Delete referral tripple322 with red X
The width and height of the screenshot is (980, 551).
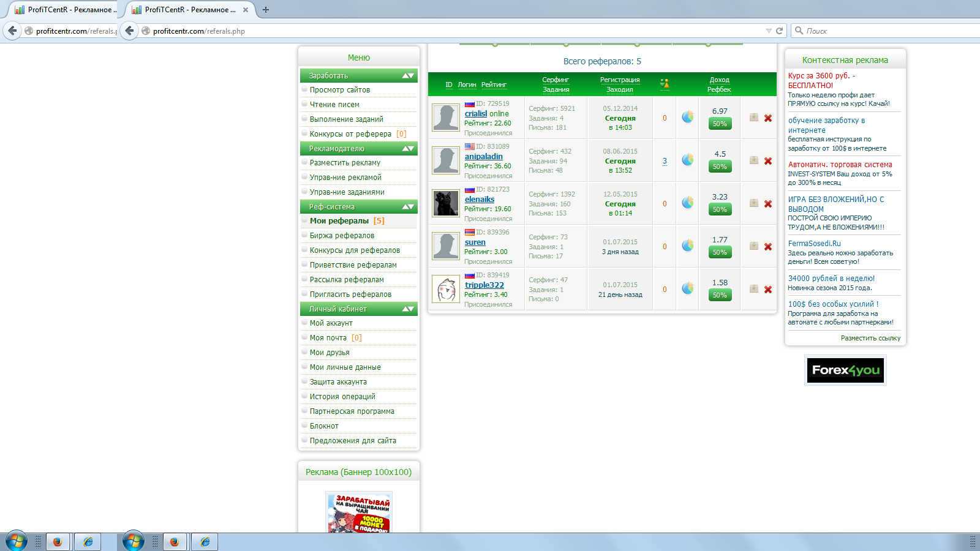tap(768, 290)
